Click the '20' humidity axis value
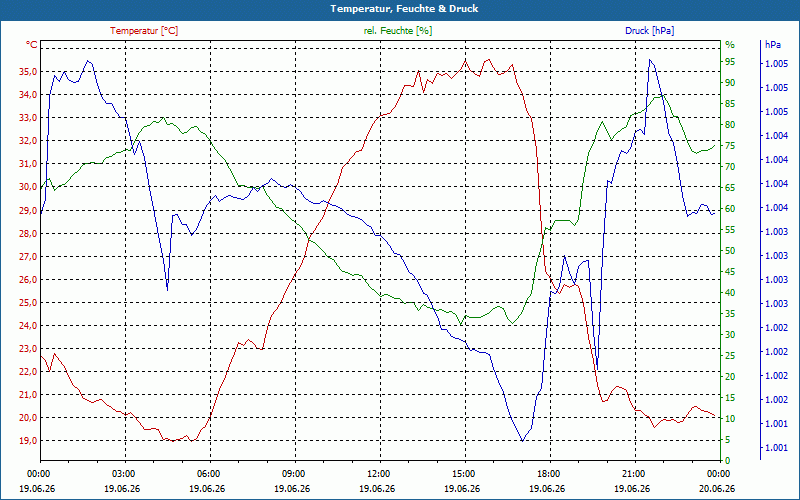Image resolution: width=800 pixels, height=500 pixels. pos(730,377)
